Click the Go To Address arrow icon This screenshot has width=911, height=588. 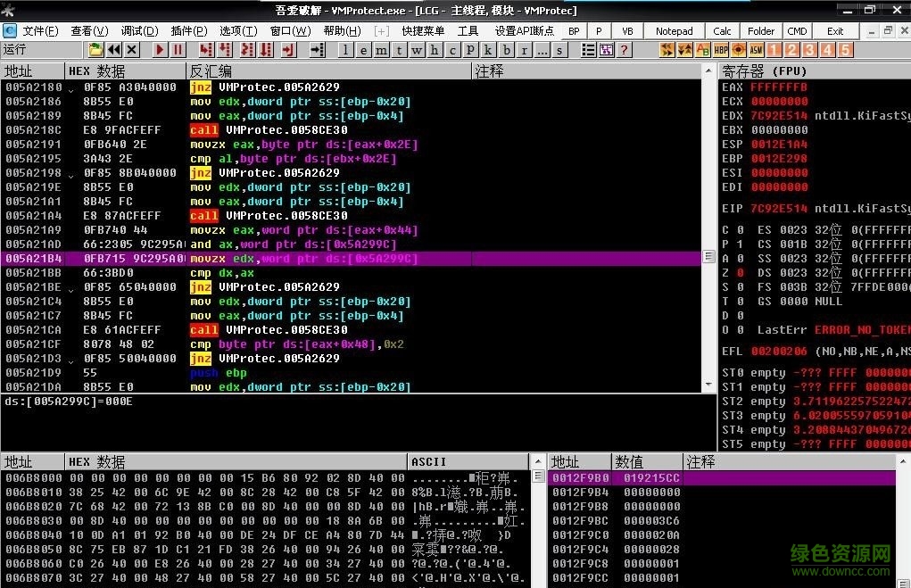point(318,50)
